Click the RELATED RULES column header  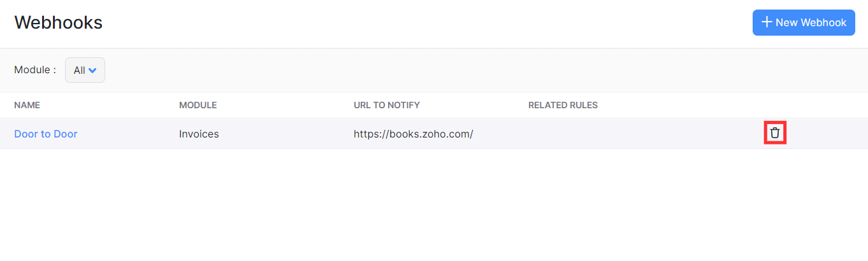[563, 105]
